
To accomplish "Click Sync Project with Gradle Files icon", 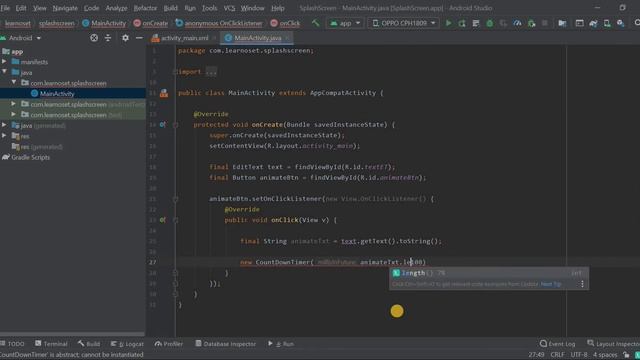I will [x=593, y=23].
